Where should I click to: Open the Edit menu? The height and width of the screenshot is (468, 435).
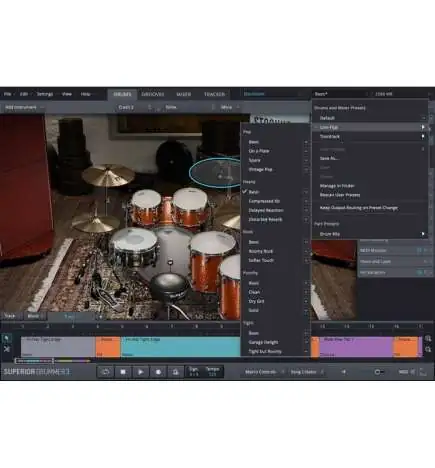24,94
